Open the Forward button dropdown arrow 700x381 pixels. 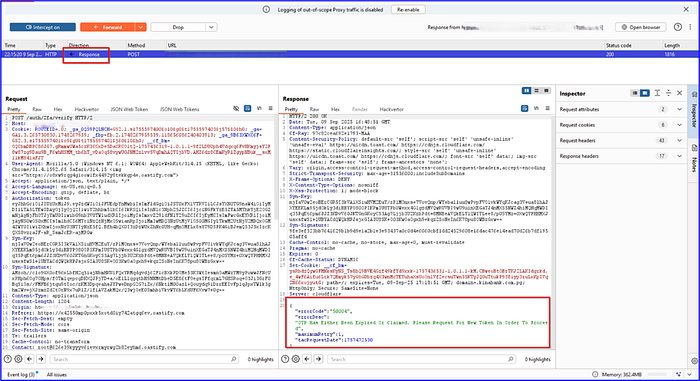click(141, 27)
